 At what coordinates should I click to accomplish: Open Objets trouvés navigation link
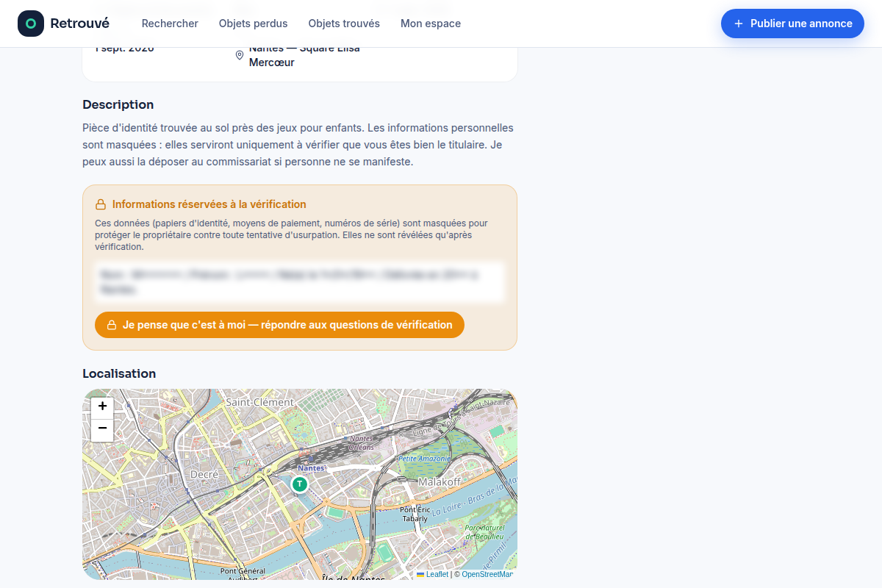click(x=344, y=24)
